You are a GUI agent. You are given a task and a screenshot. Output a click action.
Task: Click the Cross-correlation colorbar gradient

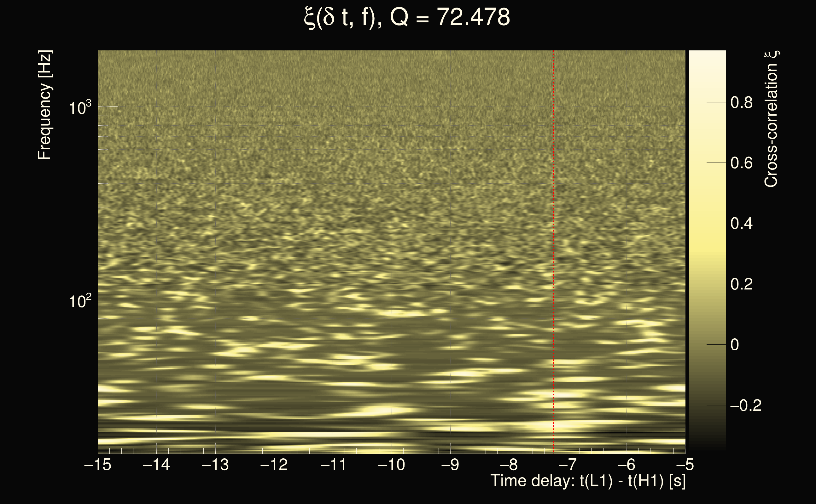(707, 250)
